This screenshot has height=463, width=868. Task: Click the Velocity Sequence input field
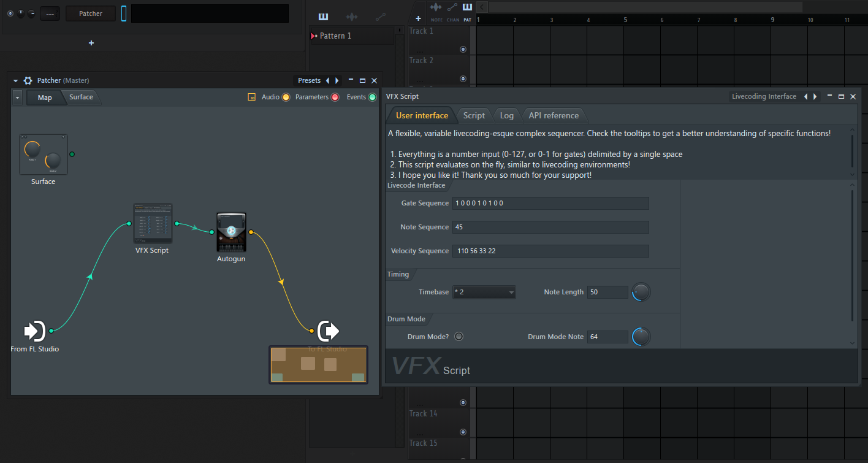tap(550, 251)
